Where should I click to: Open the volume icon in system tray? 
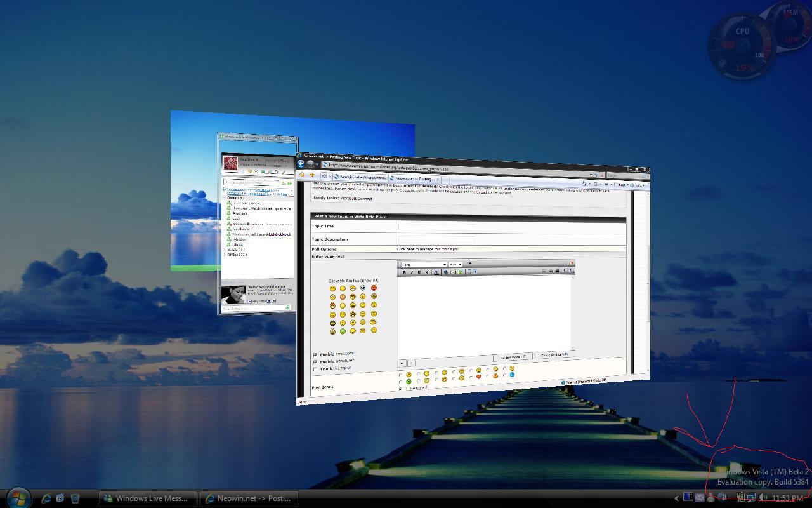pyautogui.click(x=763, y=498)
